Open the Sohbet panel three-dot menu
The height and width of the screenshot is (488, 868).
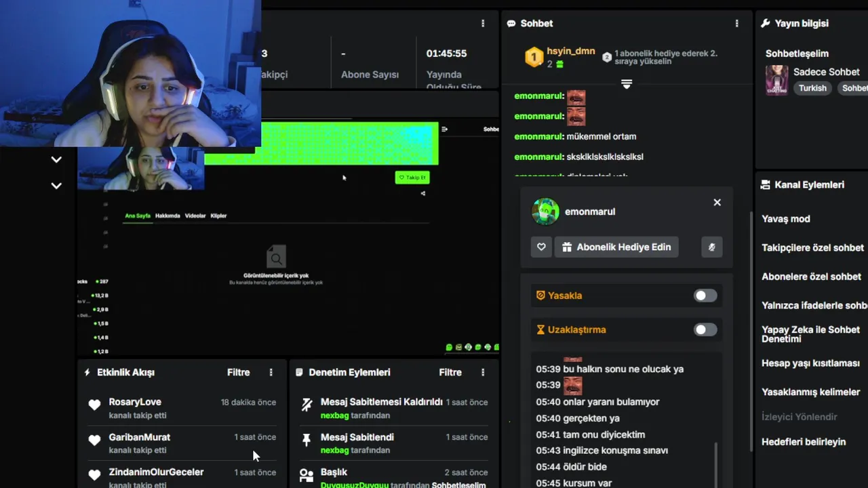coord(736,23)
